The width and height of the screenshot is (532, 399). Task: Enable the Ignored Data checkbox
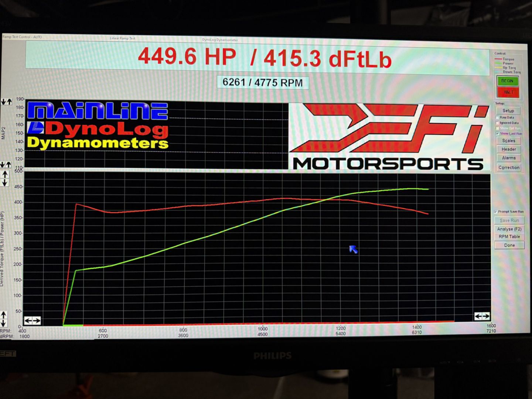point(497,123)
